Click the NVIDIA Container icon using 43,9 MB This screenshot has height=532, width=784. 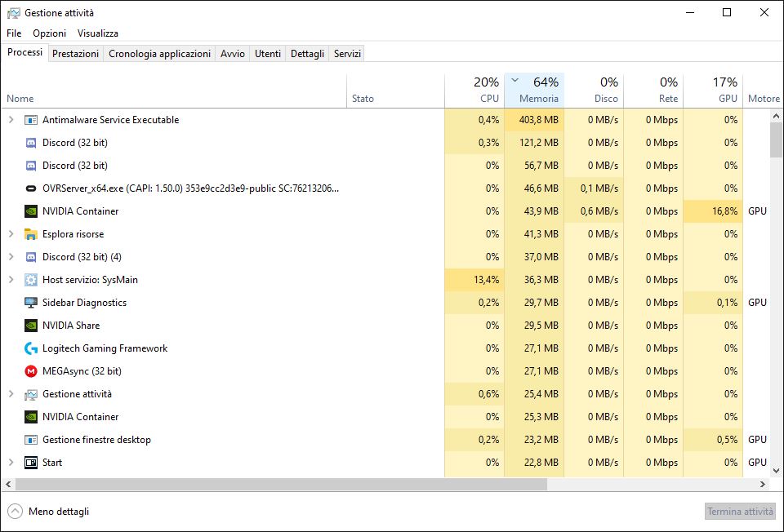pyautogui.click(x=31, y=211)
